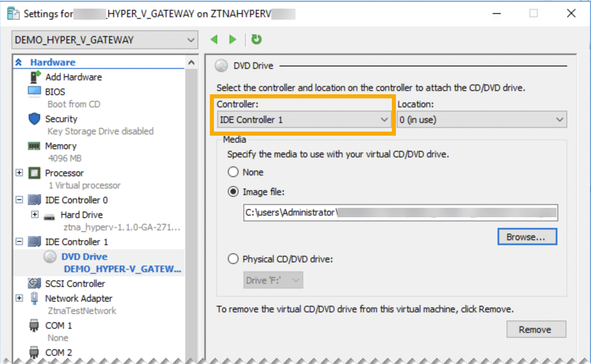Collapse the Hardware section header
The width and height of the screenshot is (591, 364).
pyautogui.click(x=19, y=62)
